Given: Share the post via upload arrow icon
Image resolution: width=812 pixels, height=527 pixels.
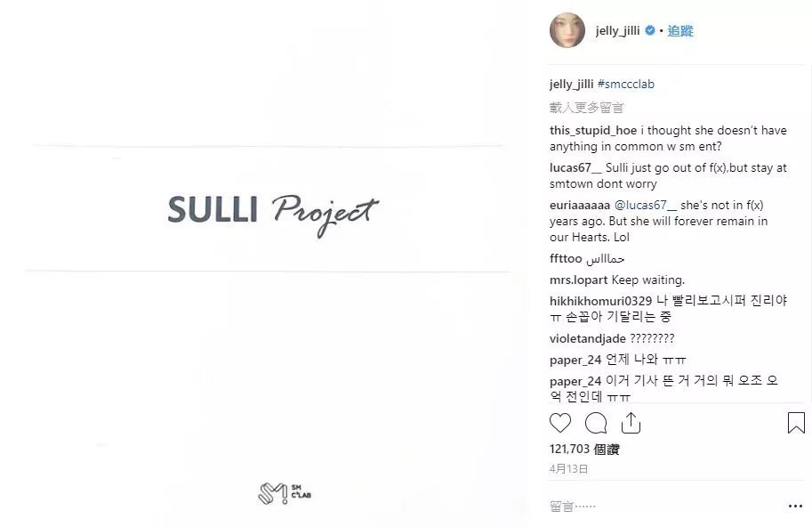Looking at the screenshot, I should click(x=631, y=423).
